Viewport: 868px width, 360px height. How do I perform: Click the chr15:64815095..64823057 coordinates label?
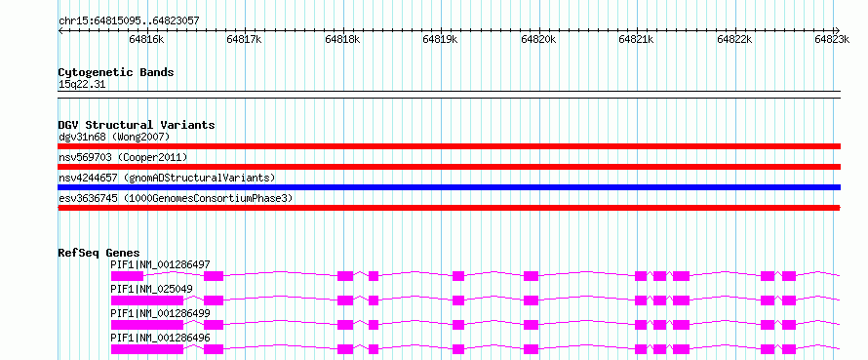point(129,20)
